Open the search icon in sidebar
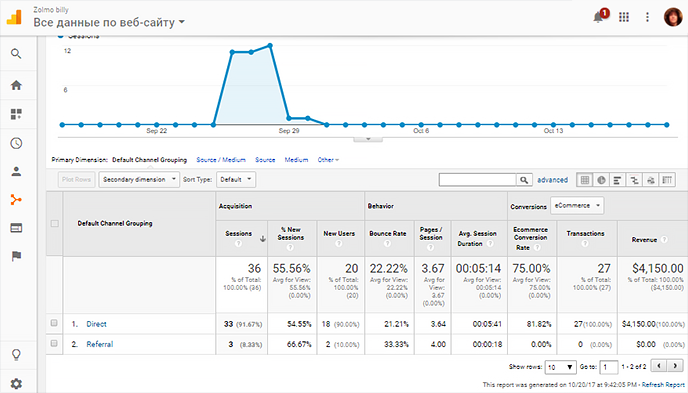Viewport: 688px width, 393px height. [16, 54]
